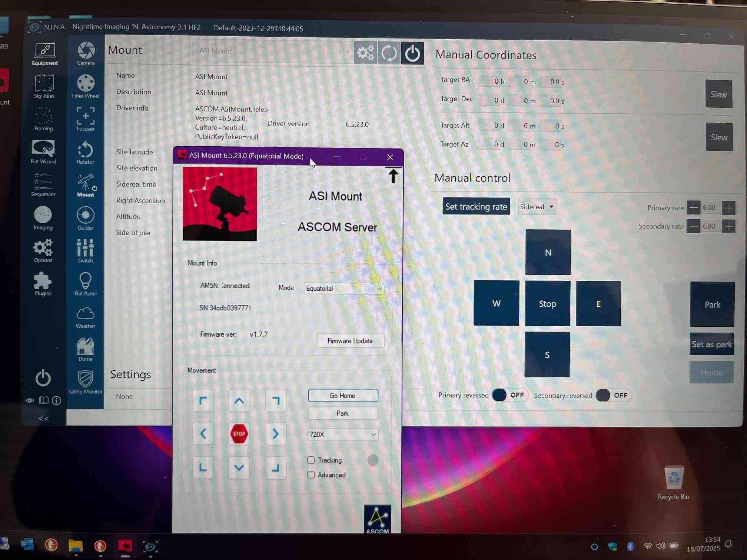Open the Equatorial mode dropdown

coord(343,289)
